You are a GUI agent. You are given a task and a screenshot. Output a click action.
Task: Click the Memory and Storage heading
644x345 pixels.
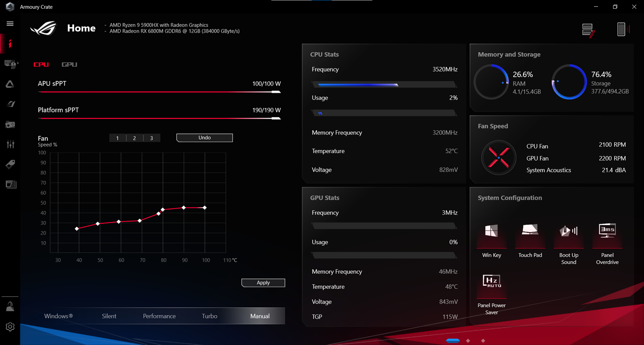pos(509,54)
